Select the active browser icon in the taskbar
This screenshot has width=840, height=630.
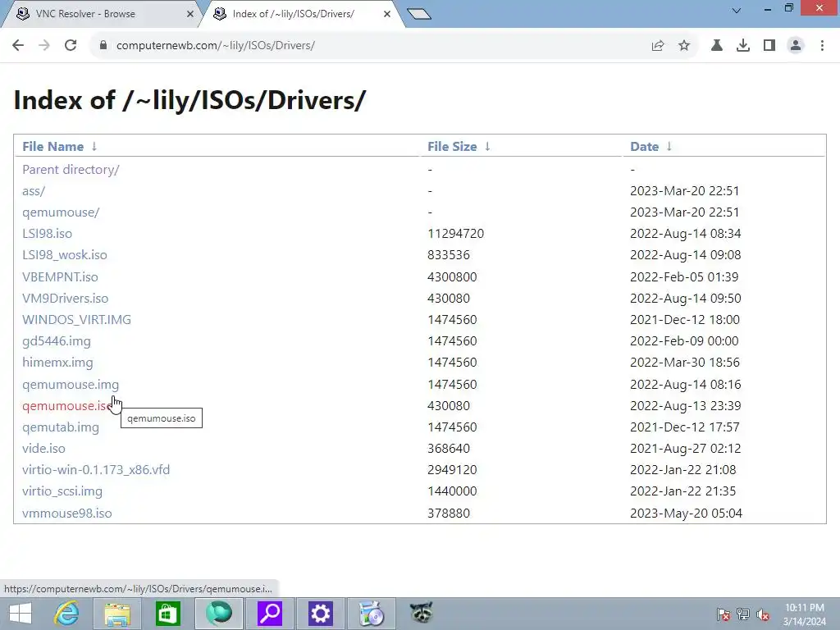tap(218, 614)
